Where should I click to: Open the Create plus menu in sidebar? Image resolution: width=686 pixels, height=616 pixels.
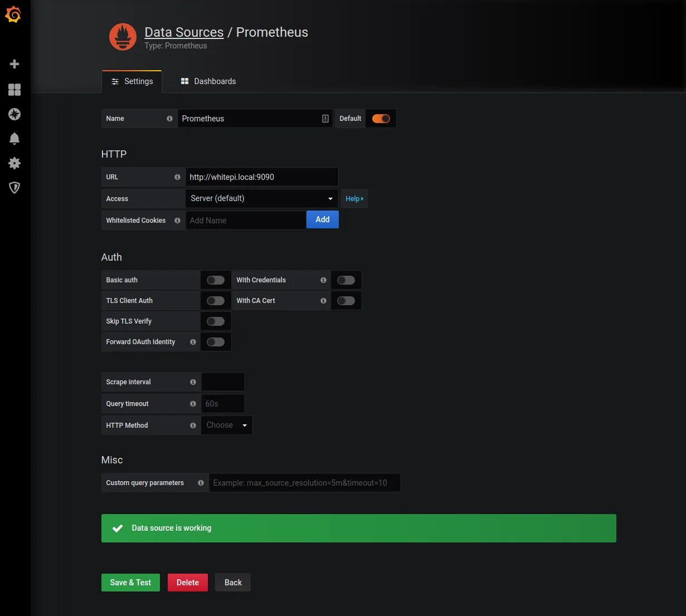tap(14, 64)
